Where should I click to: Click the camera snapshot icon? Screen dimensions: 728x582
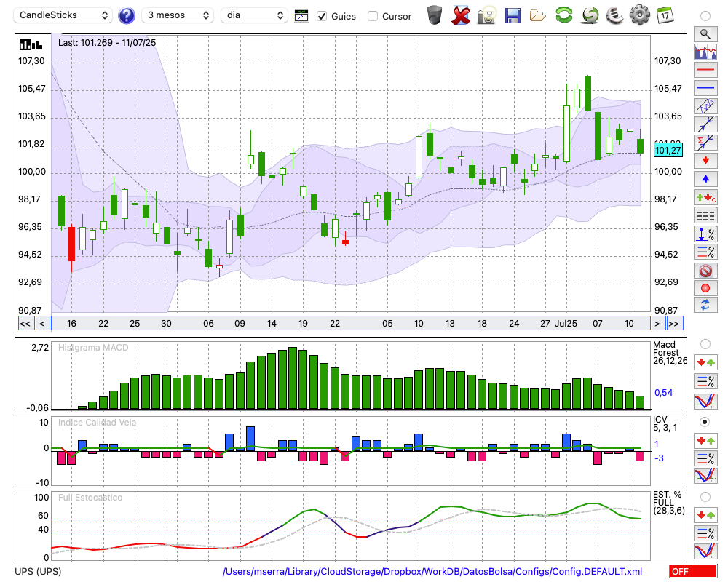(x=486, y=15)
